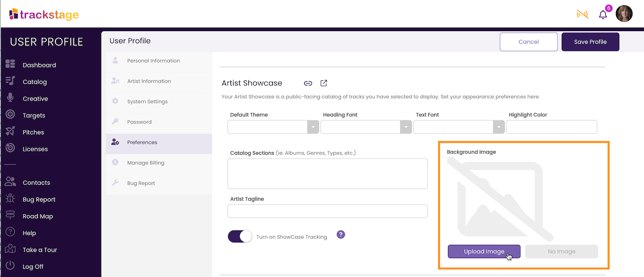This screenshot has height=277, width=644.
Task: Click the Pitches icon in sidebar
Action: coord(10,132)
